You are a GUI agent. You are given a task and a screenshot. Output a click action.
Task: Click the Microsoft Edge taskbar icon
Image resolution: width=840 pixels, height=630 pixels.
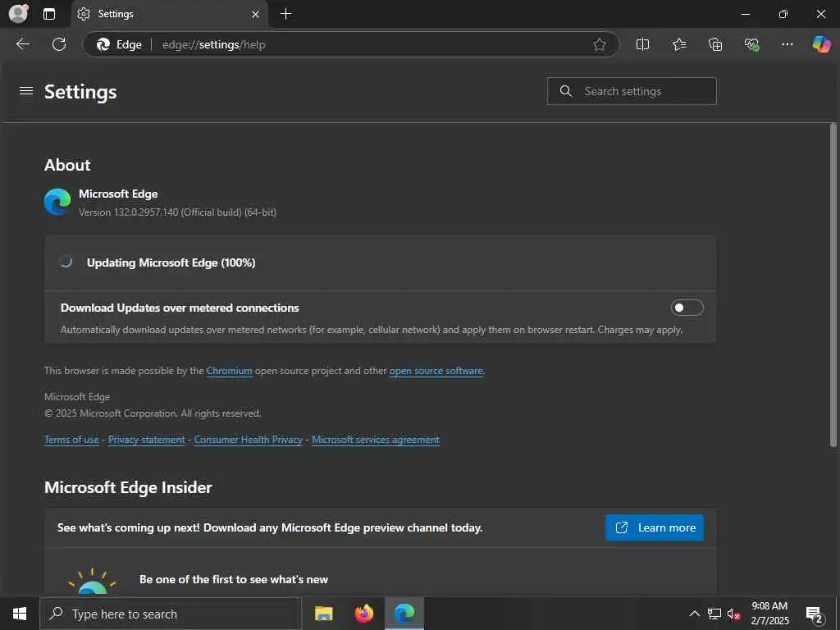(404, 614)
